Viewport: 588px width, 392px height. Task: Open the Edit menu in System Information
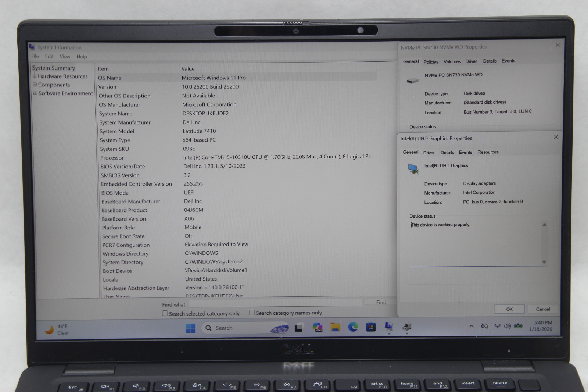pos(49,56)
